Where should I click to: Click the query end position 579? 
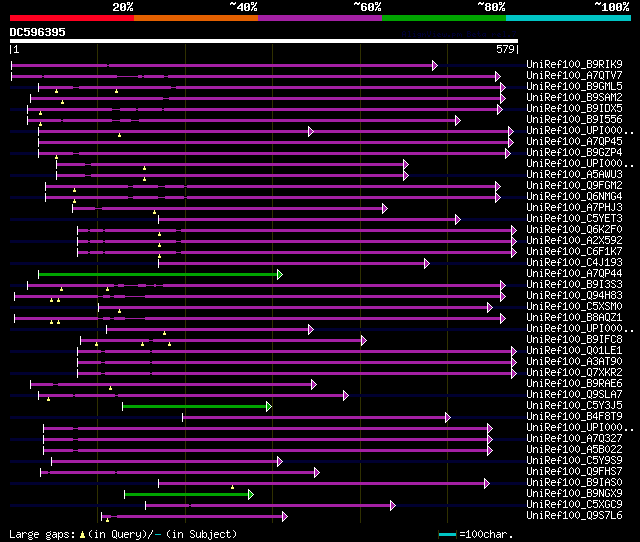click(x=505, y=49)
